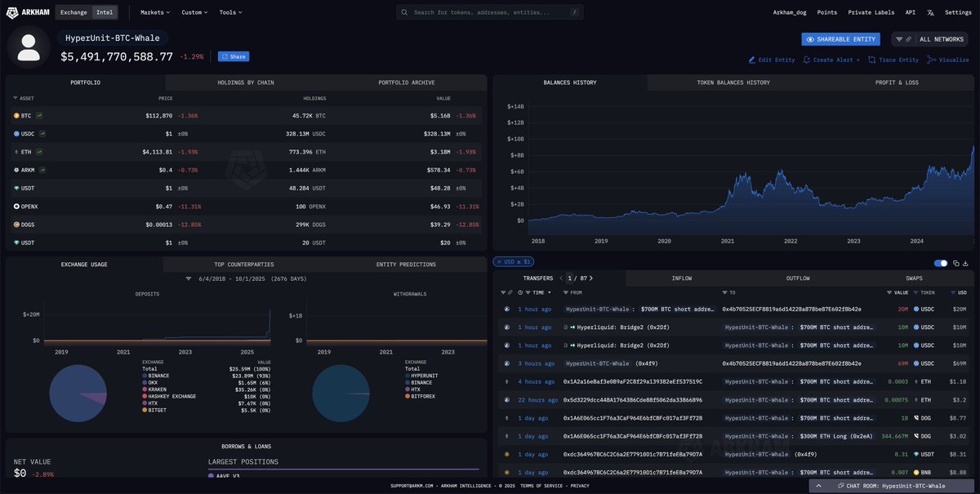The image size is (980, 494).
Task: Switch to Holdings By Chain tab
Action: (246, 82)
